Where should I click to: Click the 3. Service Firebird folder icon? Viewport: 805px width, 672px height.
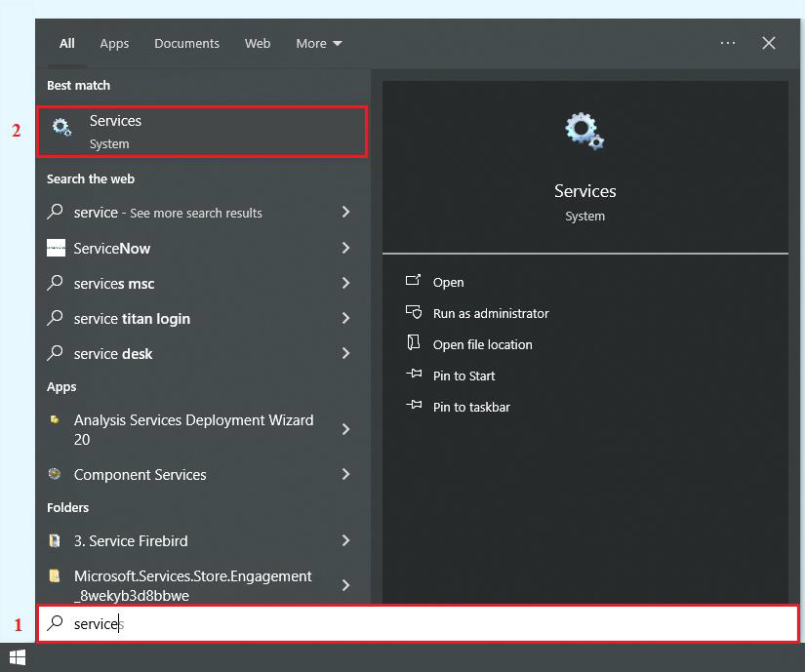pos(56,540)
